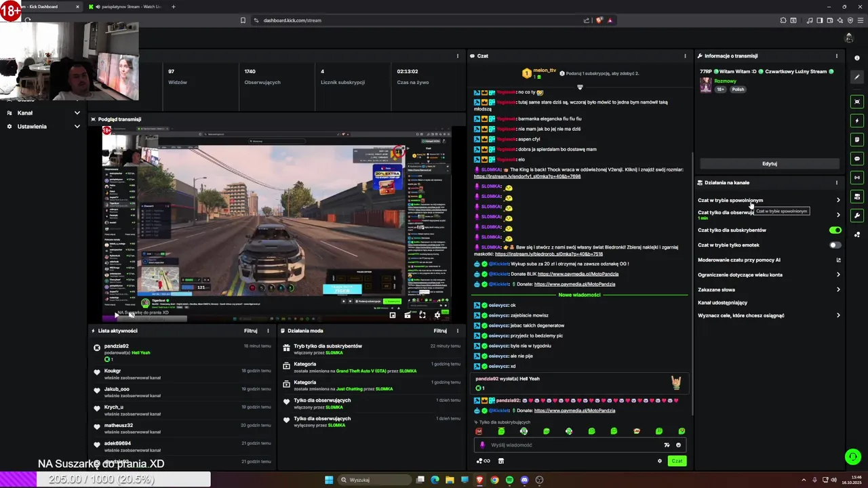Enable Czat w trybie tylko emotek toggle
Screen dimensions: 868x488
pos(835,245)
